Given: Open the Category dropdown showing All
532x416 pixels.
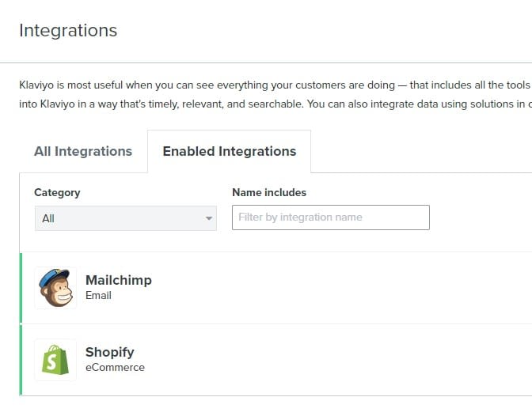Looking at the screenshot, I should click(x=125, y=218).
